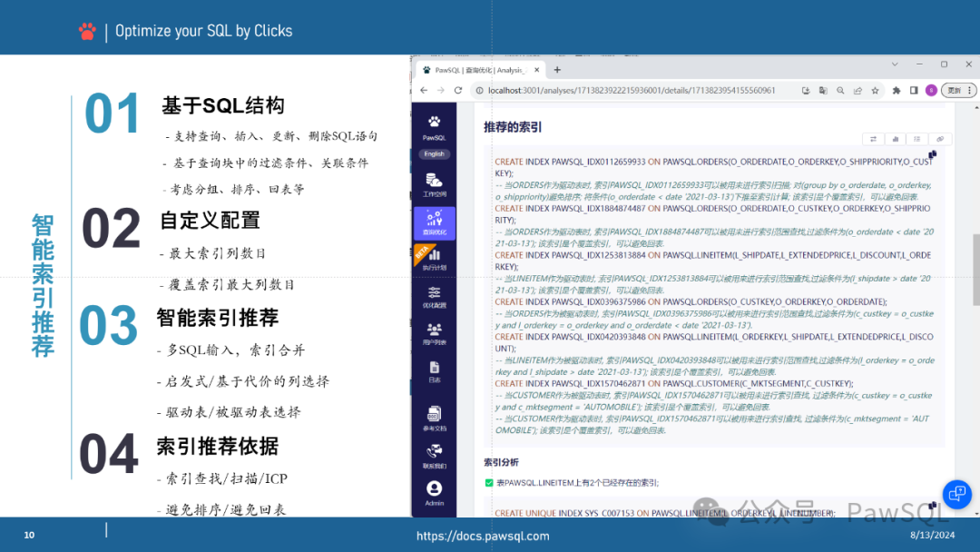Click the zoom magnifier icon in address bar
Image resolution: width=980 pixels, height=552 pixels.
(x=840, y=91)
